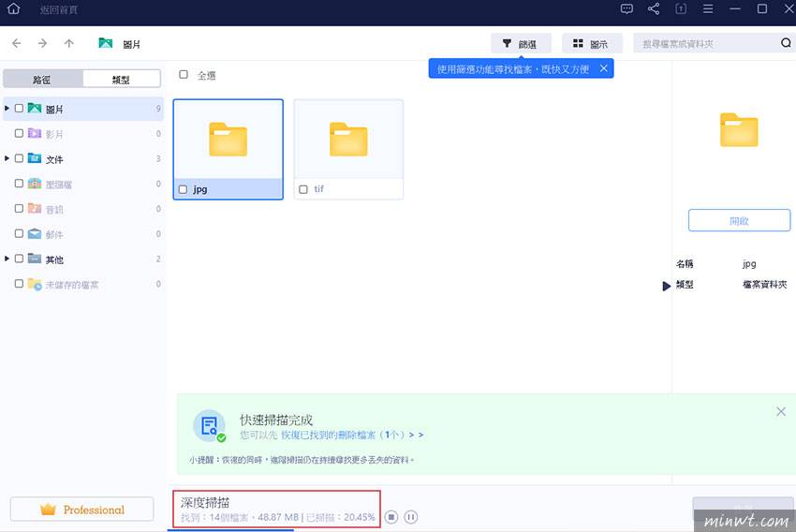Click the unsaved files category icon
The image size is (796, 532).
pos(35,284)
